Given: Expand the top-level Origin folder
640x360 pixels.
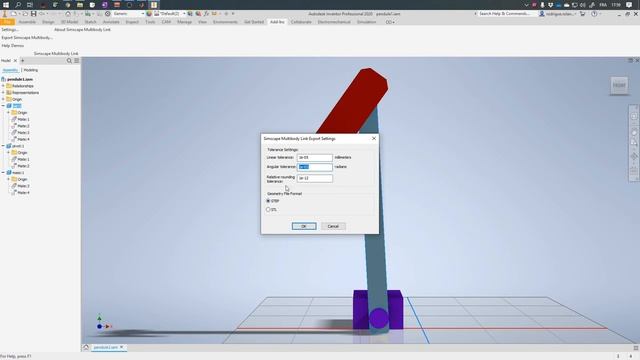Looking at the screenshot, I should 3,99.
